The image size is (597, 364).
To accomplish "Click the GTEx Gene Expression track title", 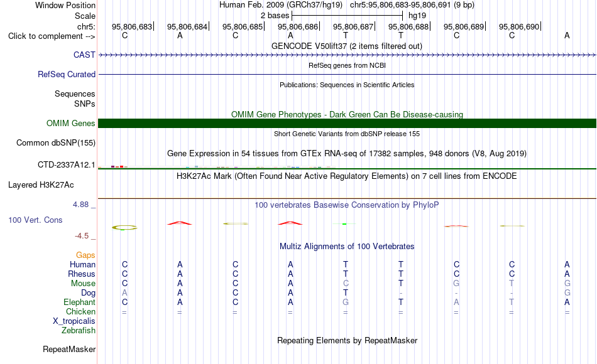I will (347, 153).
